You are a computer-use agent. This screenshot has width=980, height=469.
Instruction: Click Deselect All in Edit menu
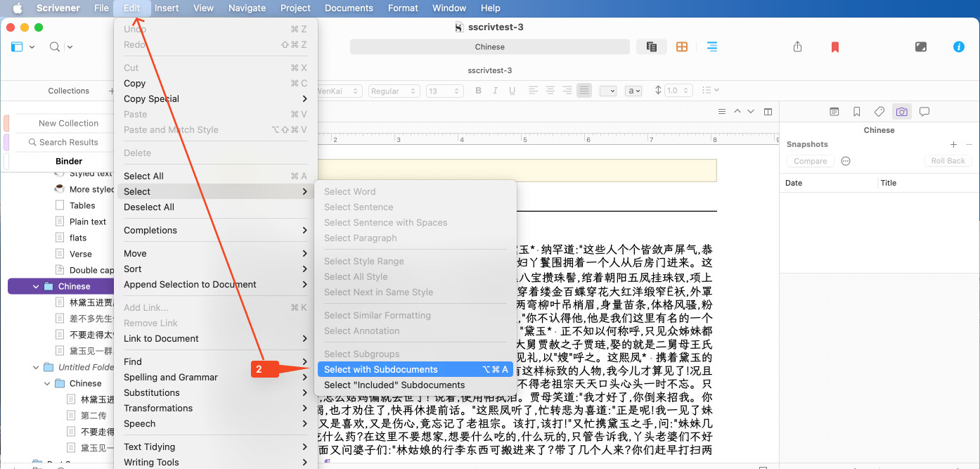click(x=215, y=207)
